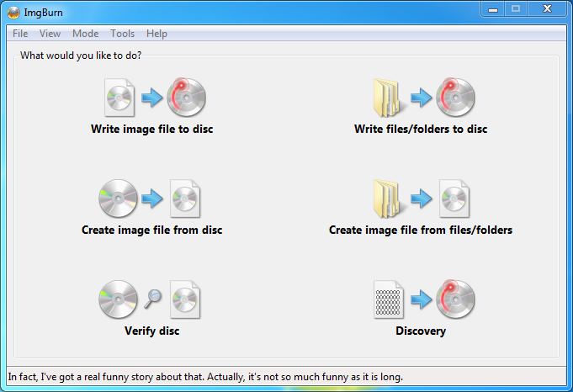Click the silver disc icon above Create image file from disc

pyautogui.click(x=117, y=199)
